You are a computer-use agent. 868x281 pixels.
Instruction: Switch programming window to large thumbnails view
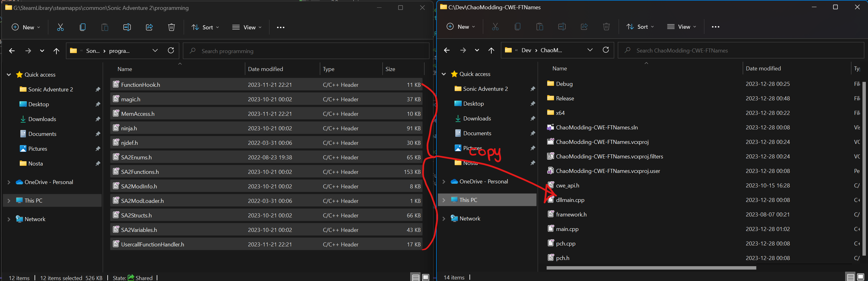click(x=426, y=277)
